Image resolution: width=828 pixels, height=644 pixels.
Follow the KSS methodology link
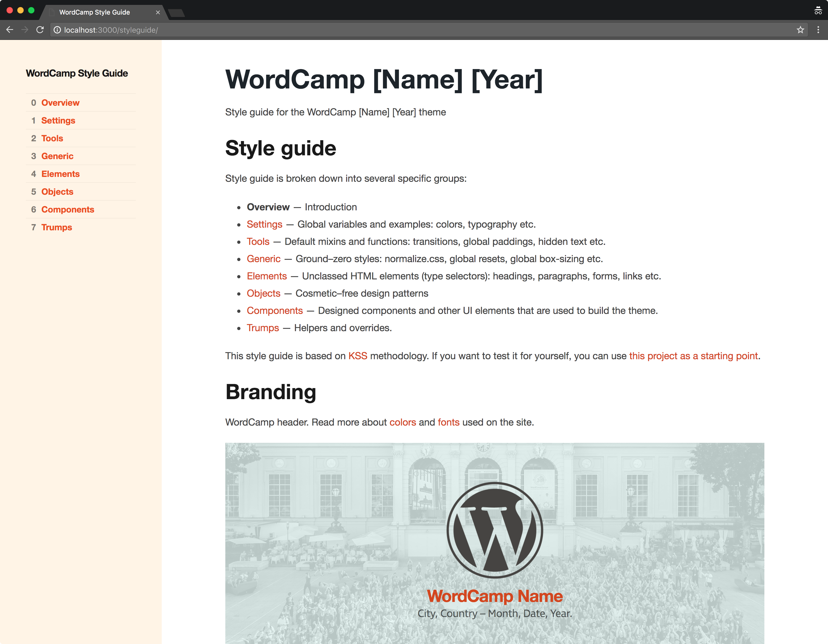coord(357,356)
